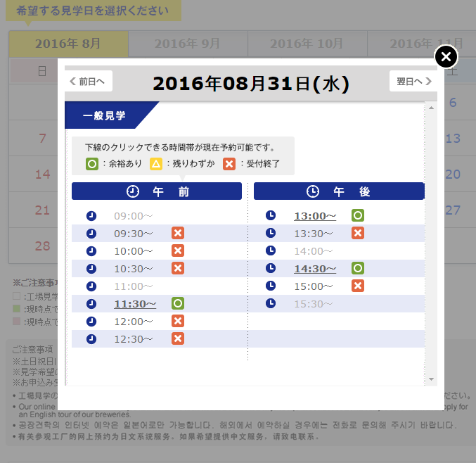Image resolution: width=476 pixels, height=463 pixels.
Task: Click clock icon in the 09:30~ row
Action: 91,234
